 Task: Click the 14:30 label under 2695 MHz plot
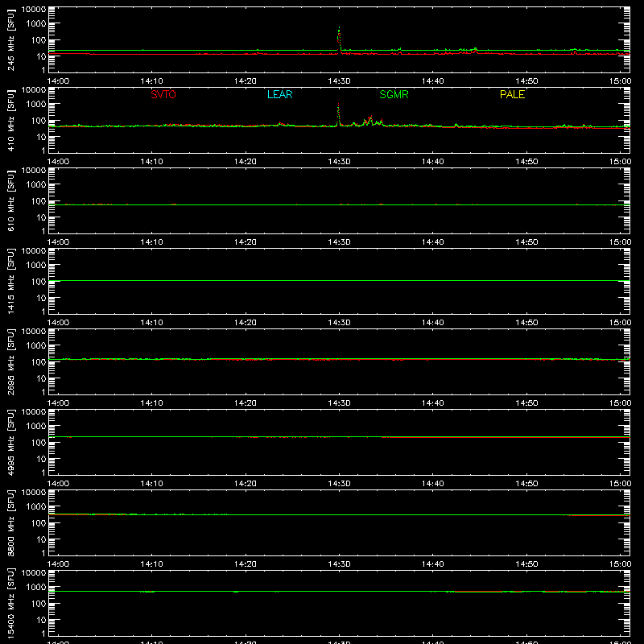pos(339,403)
